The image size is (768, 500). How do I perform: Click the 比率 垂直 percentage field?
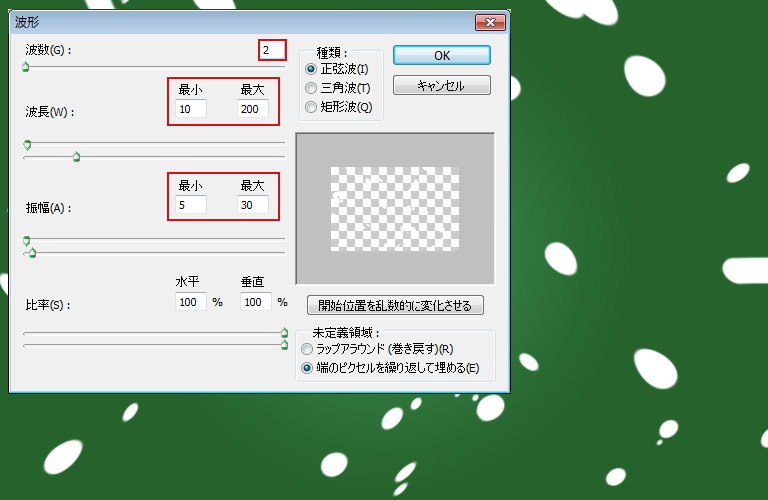255,302
